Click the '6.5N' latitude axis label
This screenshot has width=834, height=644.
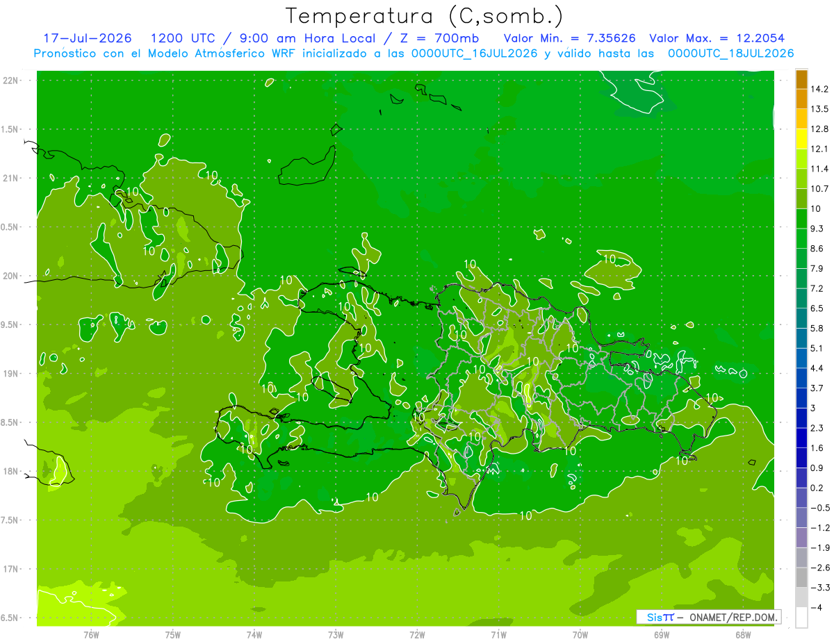click(x=10, y=618)
